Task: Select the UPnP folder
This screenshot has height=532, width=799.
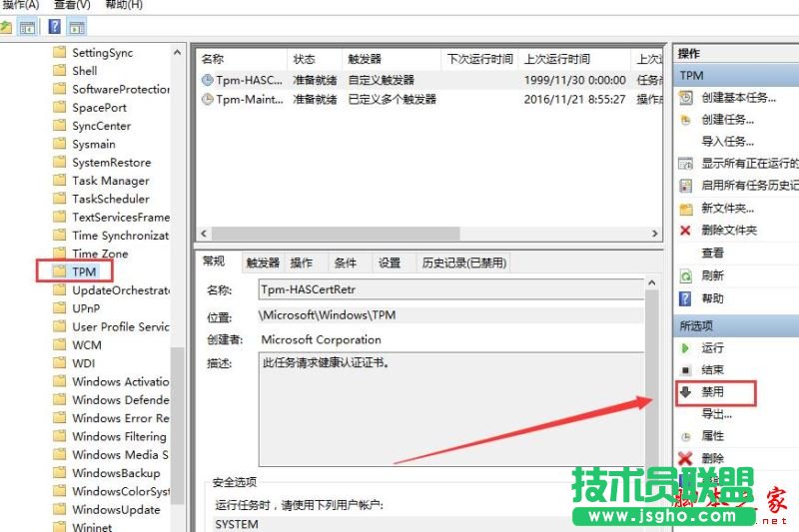Action: point(86,308)
